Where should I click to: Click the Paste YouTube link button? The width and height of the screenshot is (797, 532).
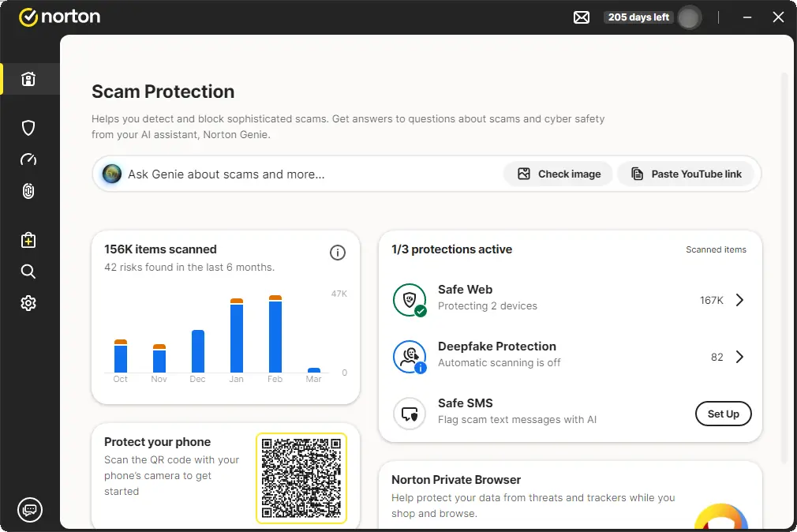(x=687, y=174)
